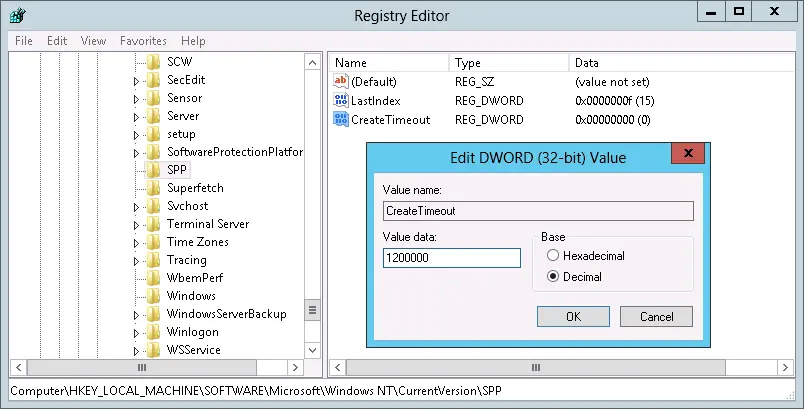Expand the Winlogon tree node

(136, 333)
